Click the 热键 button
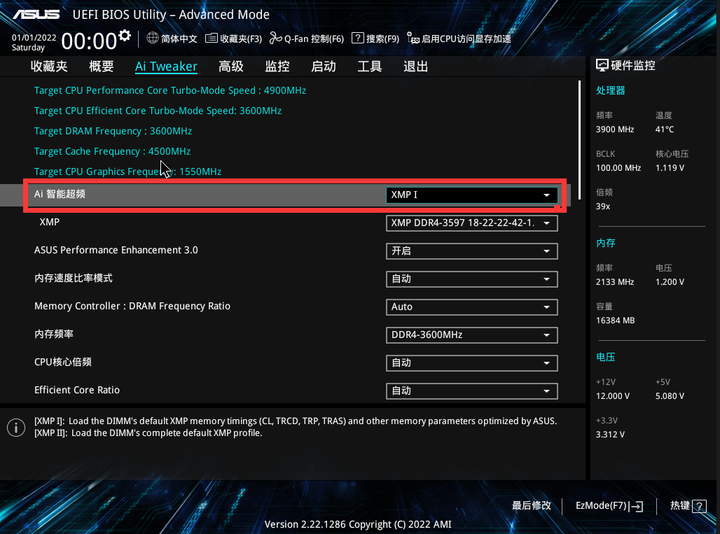 click(688, 506)
